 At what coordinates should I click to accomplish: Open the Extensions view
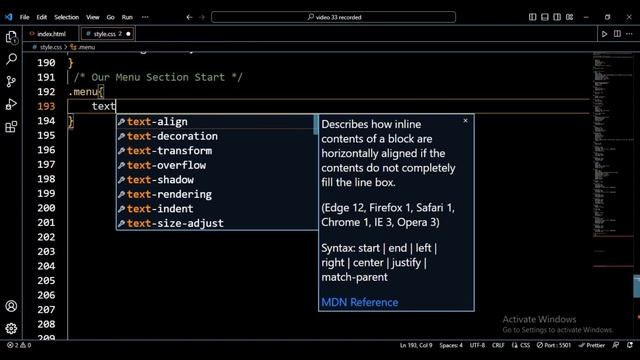tap(11, 127)
